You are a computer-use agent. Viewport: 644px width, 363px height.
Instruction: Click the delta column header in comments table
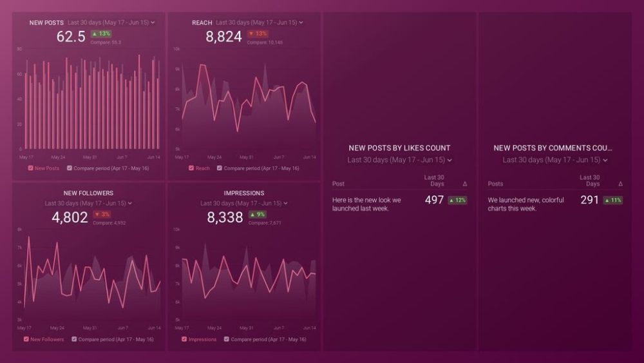pyautogui.click(x=620, y=184)
